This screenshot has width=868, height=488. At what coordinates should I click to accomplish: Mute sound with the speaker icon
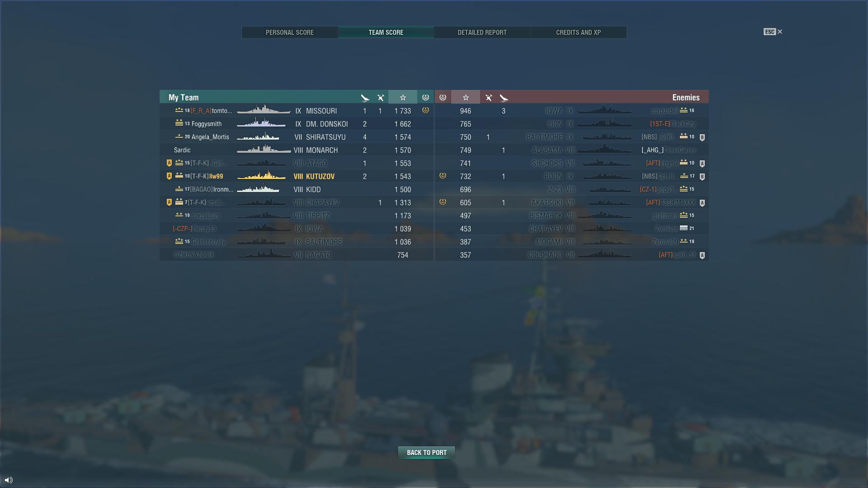pyautogui.click(x=9, y=480)
